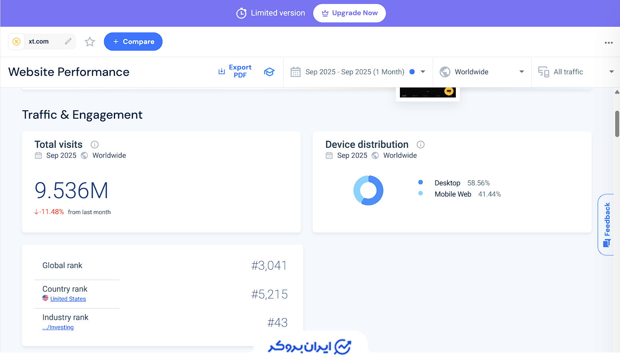This screenshot has width=620, height=364.
Task: Follow the Investing industry link
Action: point(58,327)
